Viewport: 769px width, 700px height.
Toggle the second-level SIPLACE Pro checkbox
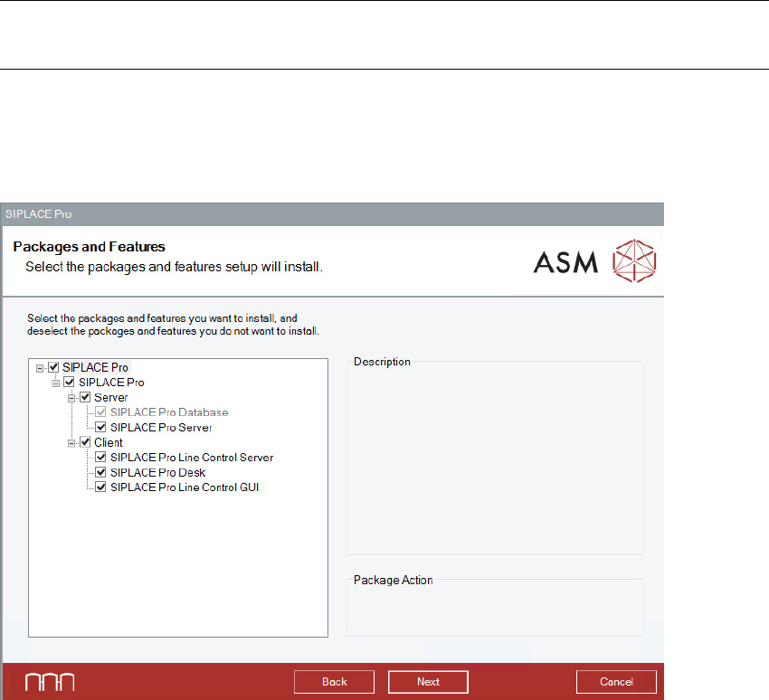(69, 383)
